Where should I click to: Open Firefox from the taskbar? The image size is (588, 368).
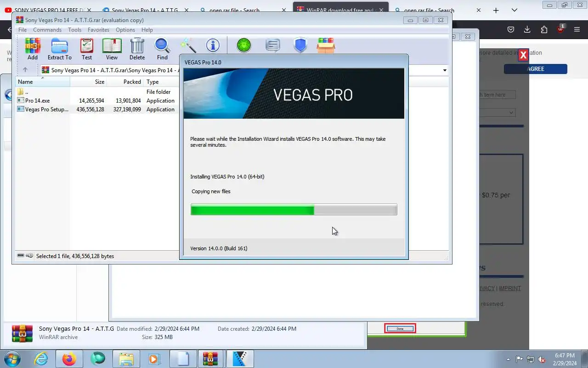(x=69, y=359)
